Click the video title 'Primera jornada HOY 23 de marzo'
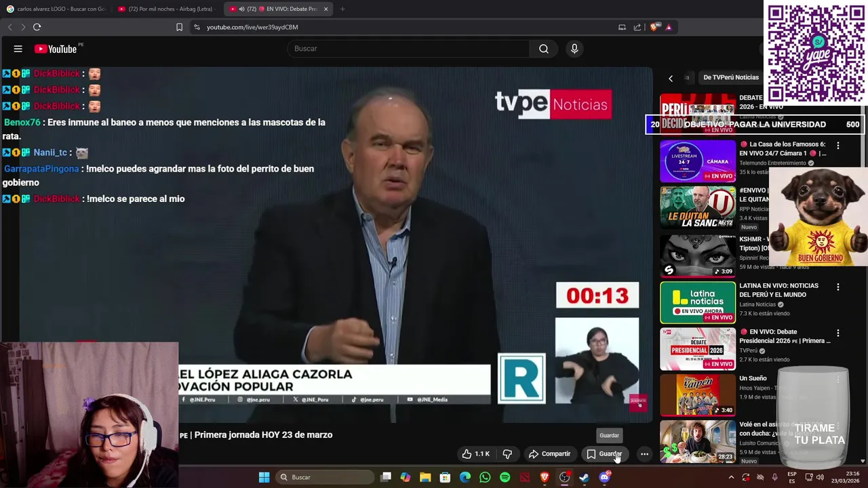868x488 pixels. click(263, 435)
